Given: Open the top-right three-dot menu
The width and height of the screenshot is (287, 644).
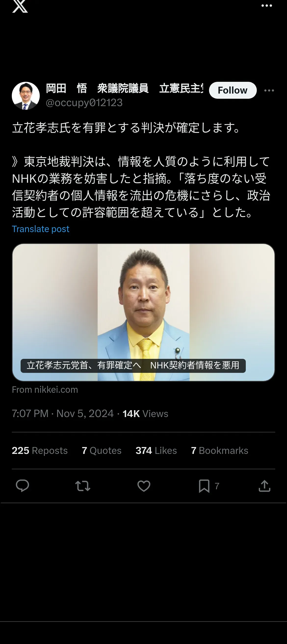Looking at the screenshot, I should tap(267, 5).
